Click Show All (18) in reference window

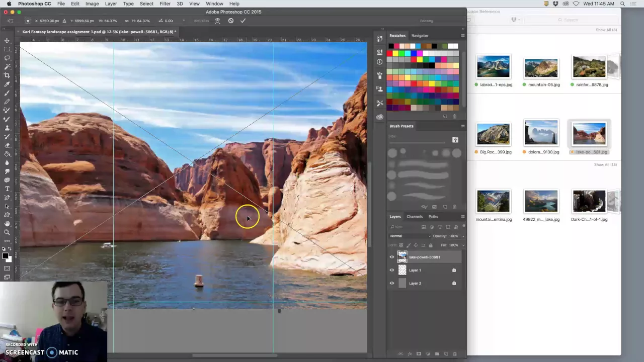pos(605,164)
